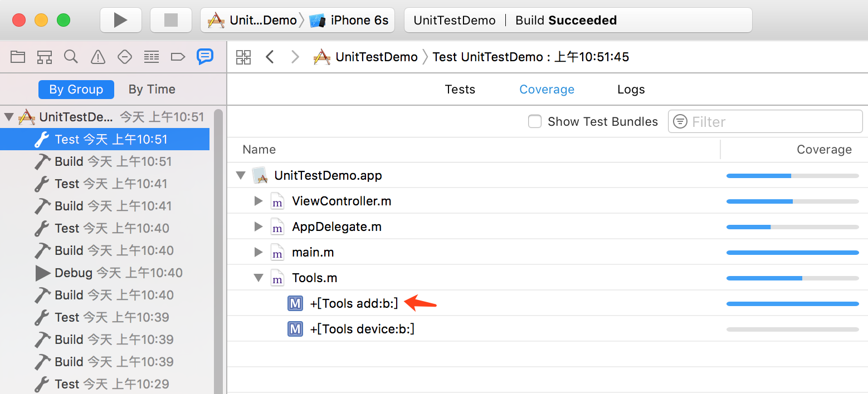Click the Tools.m coverage bar
Screen dimensions: 868x394
tap(792, 278)
